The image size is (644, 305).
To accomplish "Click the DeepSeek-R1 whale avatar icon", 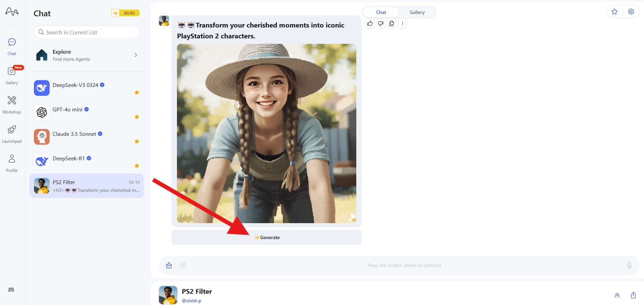I will (x=42, y=161).
